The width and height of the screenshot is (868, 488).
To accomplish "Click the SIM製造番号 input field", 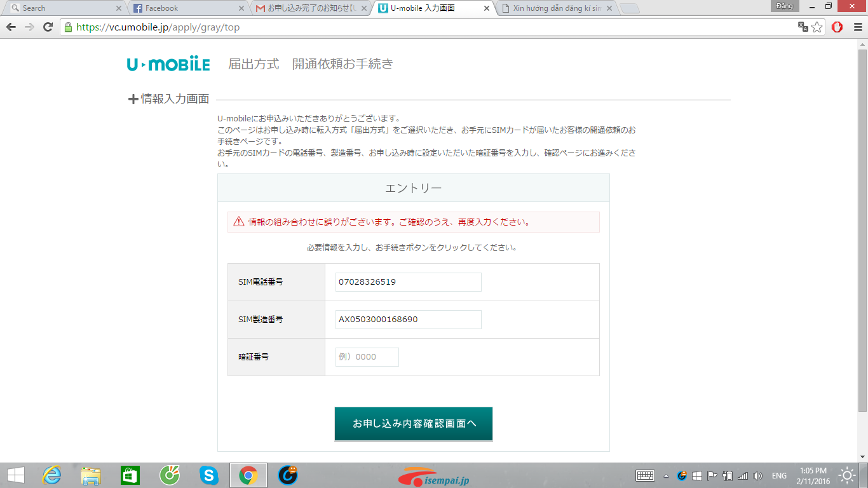I will [408, 320].
